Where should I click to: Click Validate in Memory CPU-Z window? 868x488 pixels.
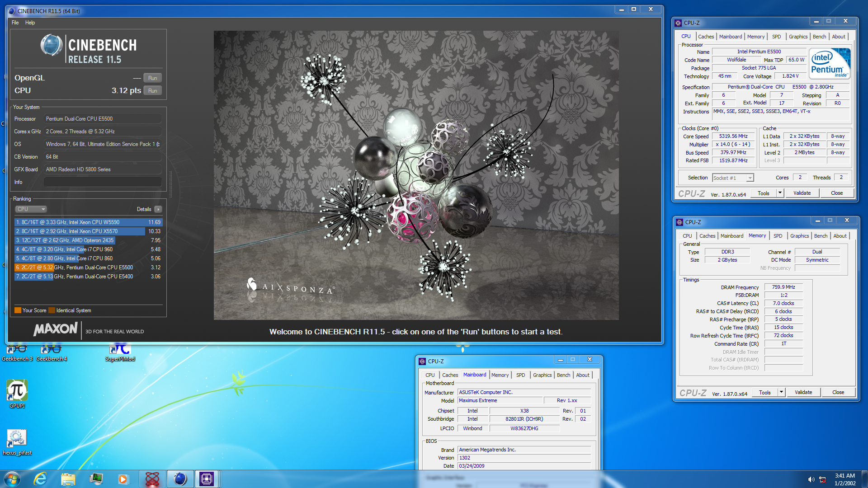point(803,392)
